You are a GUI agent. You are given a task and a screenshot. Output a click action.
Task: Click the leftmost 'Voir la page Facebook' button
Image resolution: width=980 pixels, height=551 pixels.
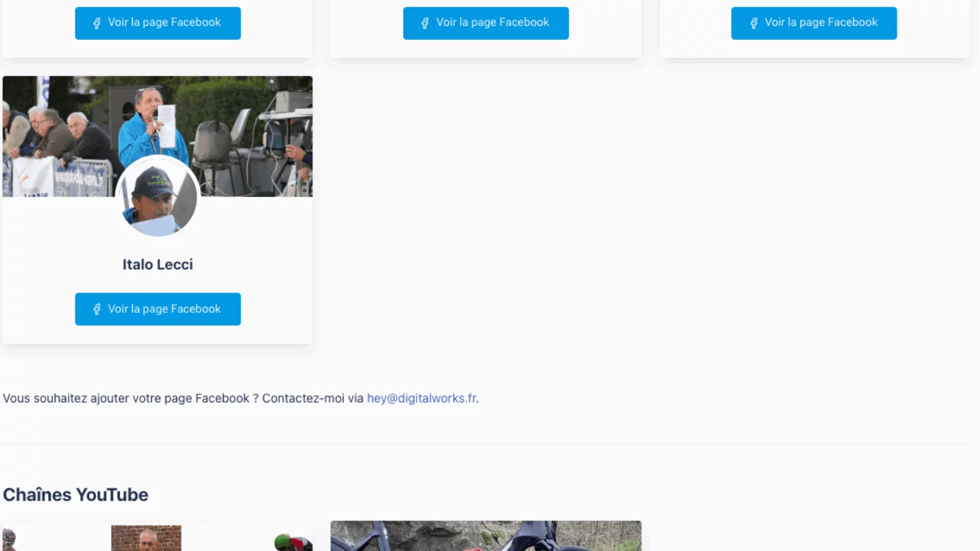click(x=157, y=23)
